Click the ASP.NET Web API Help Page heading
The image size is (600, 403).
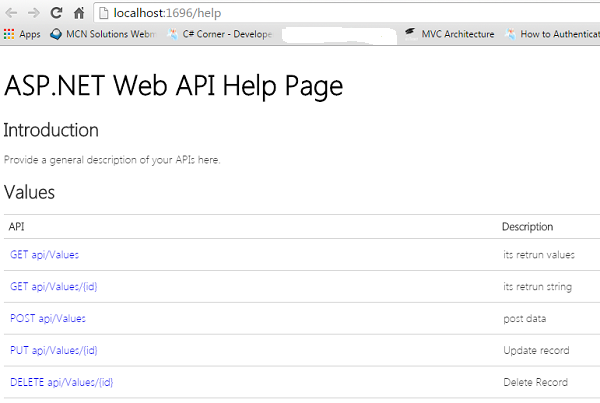[174, 86]
